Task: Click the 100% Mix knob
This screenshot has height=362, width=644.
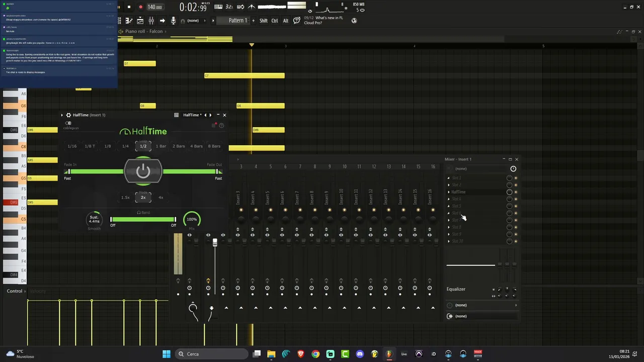Action: point(192,219)
